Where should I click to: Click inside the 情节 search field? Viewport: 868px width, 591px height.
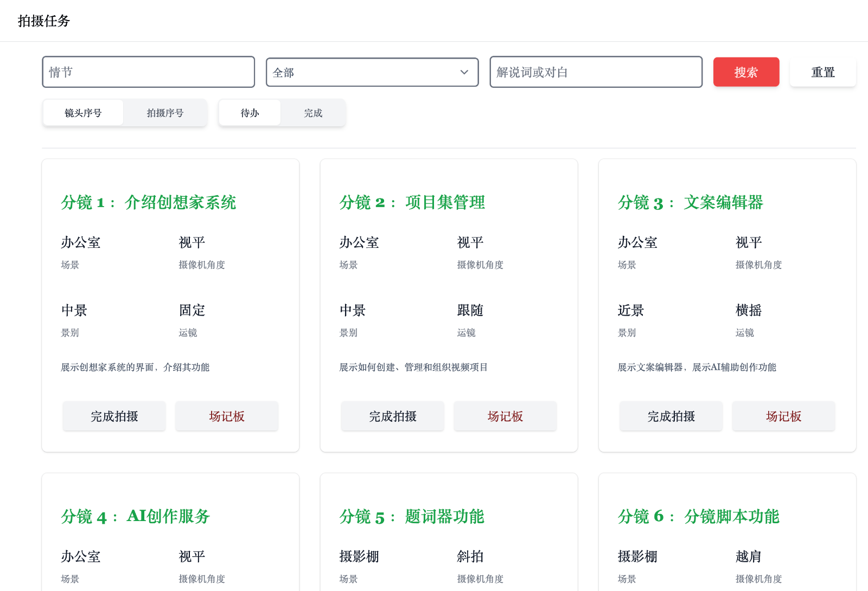148,72
